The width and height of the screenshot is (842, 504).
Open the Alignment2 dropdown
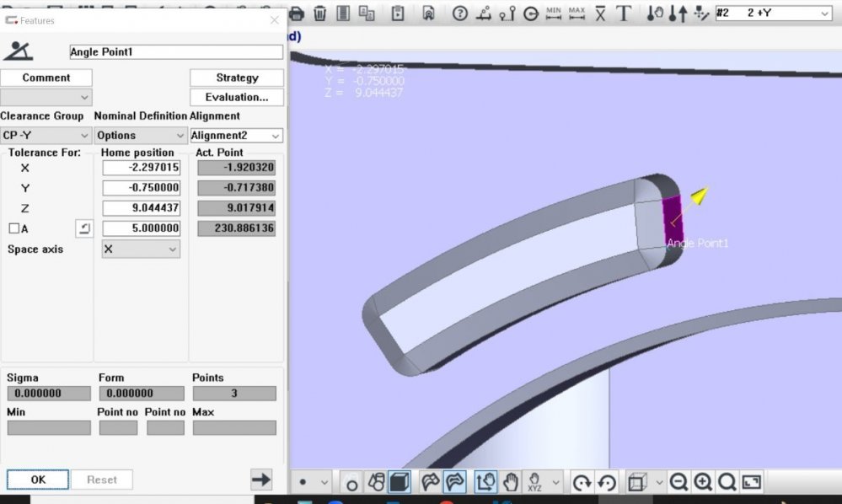tap(237, 135)
